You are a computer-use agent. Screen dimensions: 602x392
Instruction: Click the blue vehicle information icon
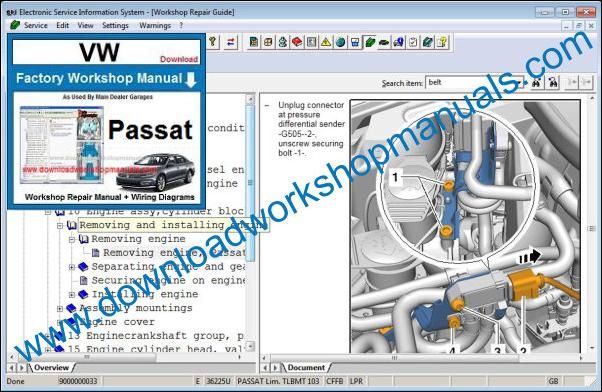(399, 42)
